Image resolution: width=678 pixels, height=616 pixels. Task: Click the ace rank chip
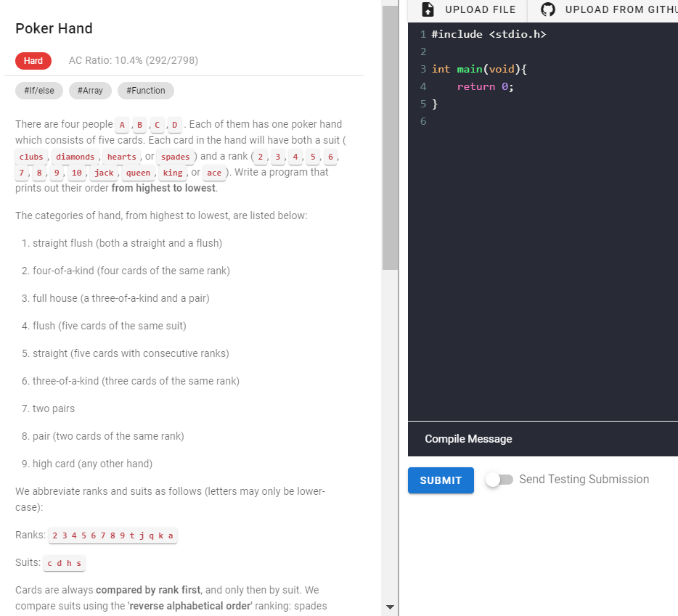[x=214, y=173]
